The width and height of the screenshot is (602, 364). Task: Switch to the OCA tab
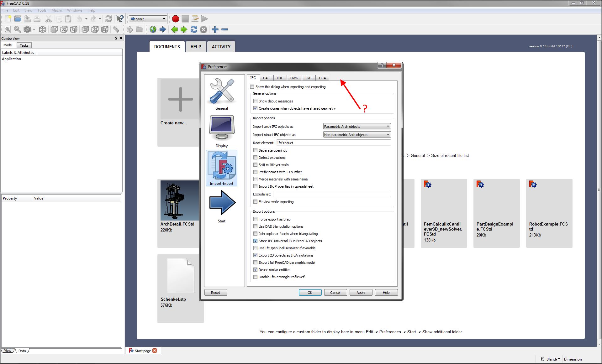click(322, 78)
